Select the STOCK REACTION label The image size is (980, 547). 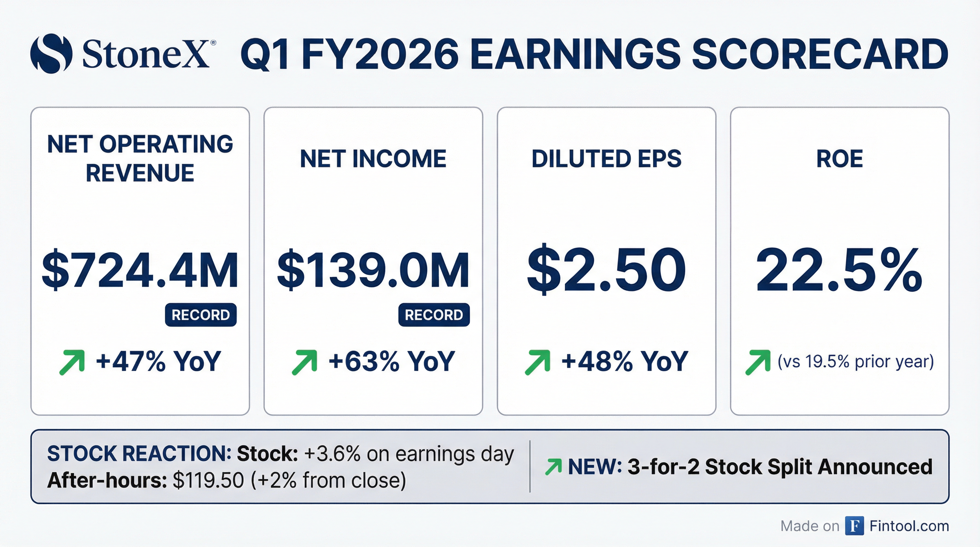click(139, 454)
